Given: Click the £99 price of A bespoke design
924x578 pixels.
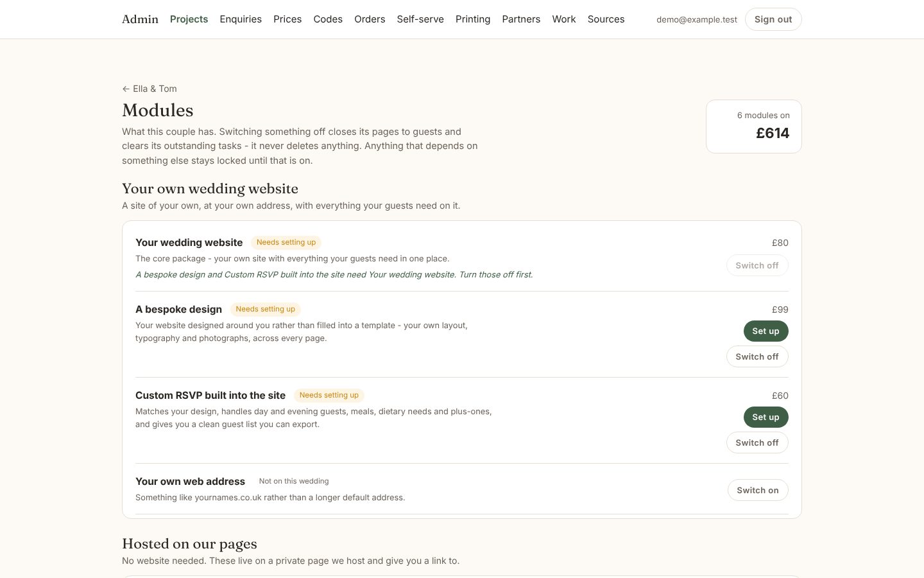Looking at the screenshot, I should point(780,310).
